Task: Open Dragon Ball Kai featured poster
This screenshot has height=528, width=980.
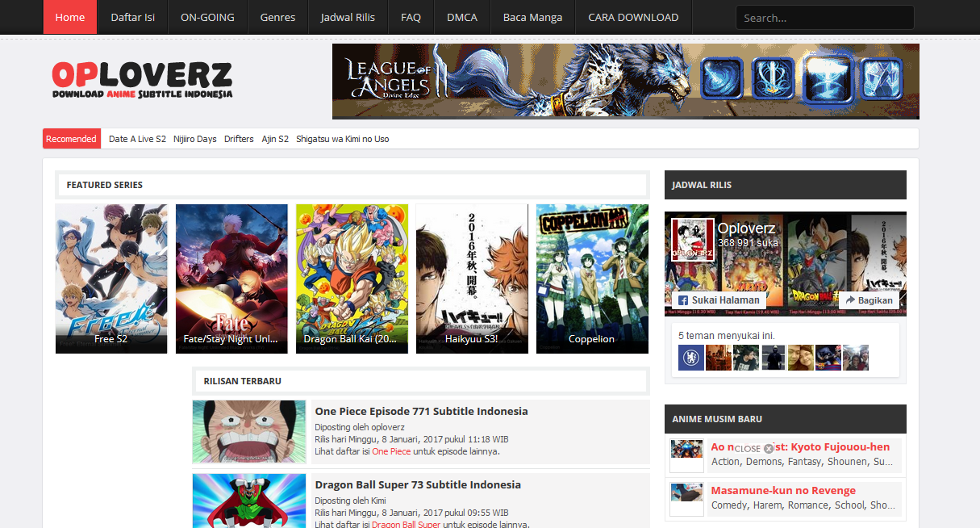Action: [x=352, y=279]
